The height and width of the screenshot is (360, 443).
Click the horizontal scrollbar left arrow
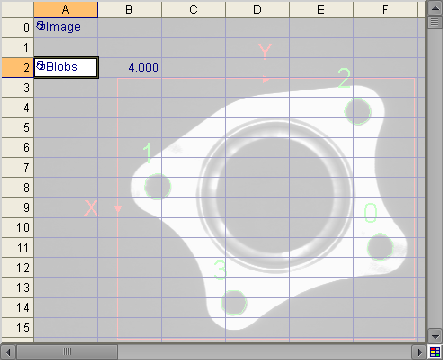(8, 352)
